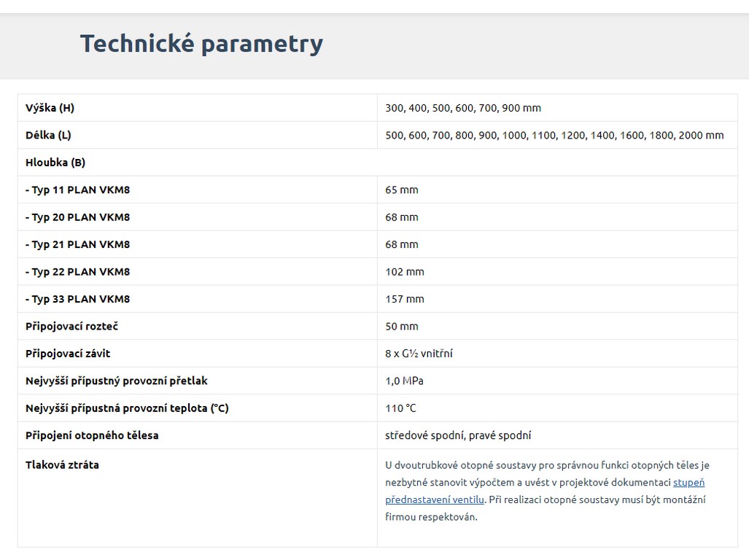Click the '8 x G½ vnitřní' thread value
Image resolution: width=749 pixels, height=560 pixels.
419,354
